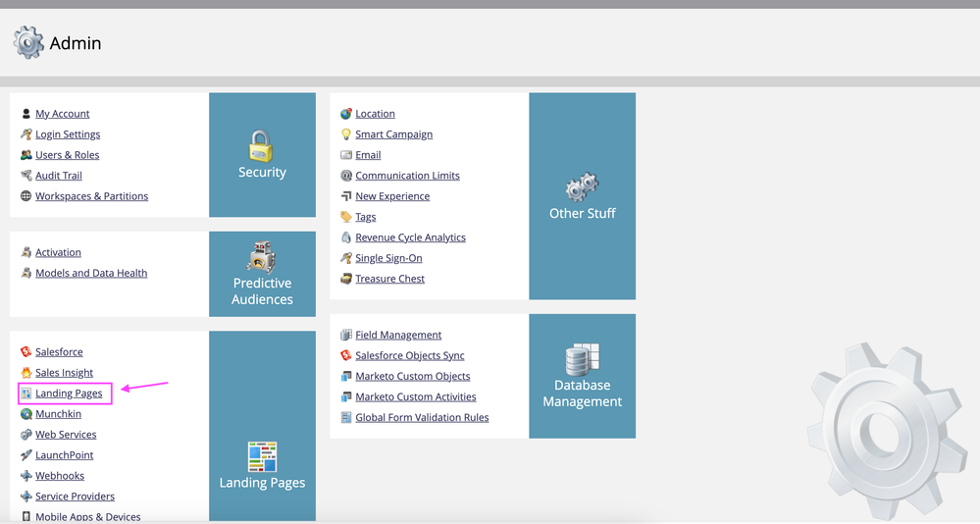This screenshot has width=980, height=524.
Task: Open the Database Management tile
Action: click(582, 377)
